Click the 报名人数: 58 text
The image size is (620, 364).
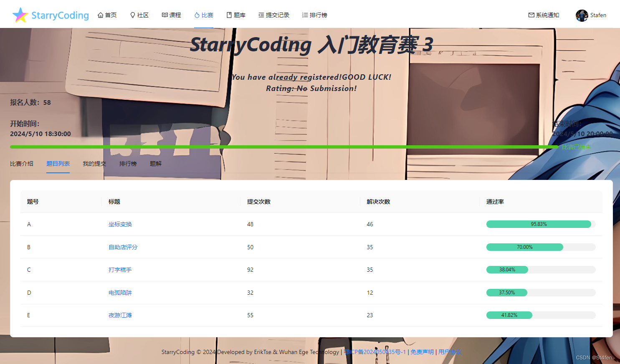[x=30, y=102]
